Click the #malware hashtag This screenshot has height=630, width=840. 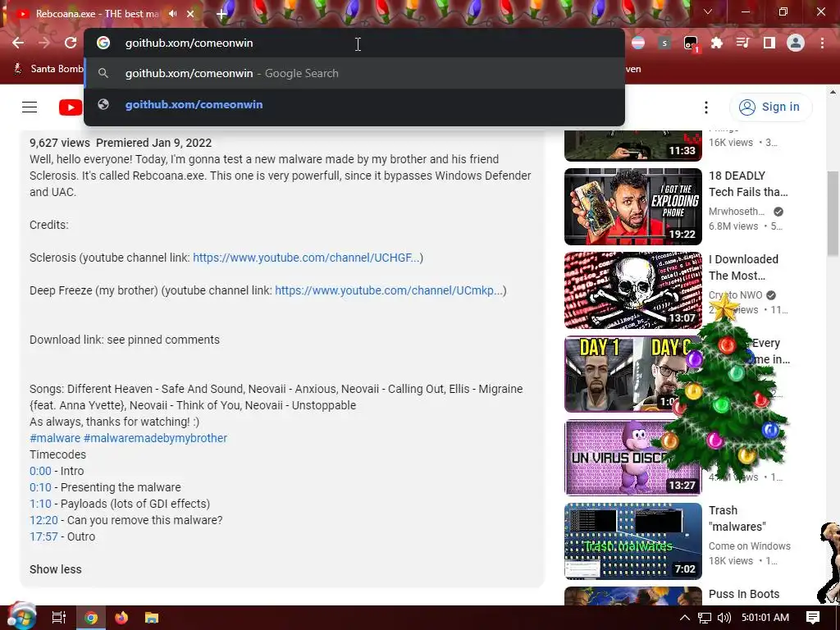click(x=55, y=438)
